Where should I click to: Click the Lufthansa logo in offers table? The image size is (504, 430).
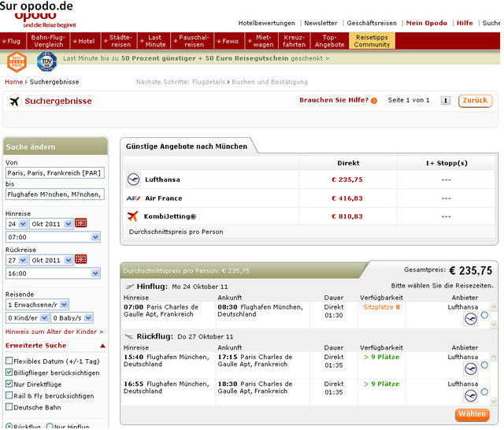(133, 180)
